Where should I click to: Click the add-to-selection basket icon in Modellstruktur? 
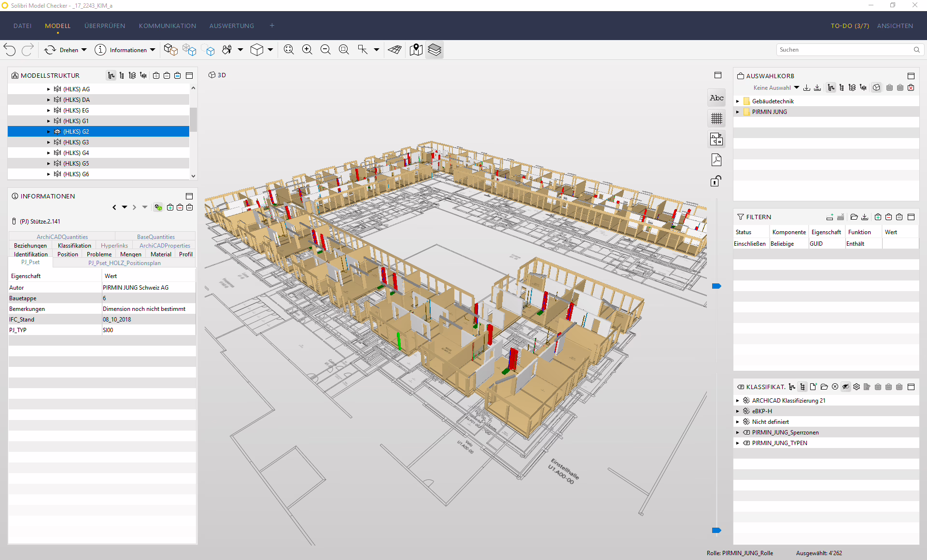tap(156, 76)
